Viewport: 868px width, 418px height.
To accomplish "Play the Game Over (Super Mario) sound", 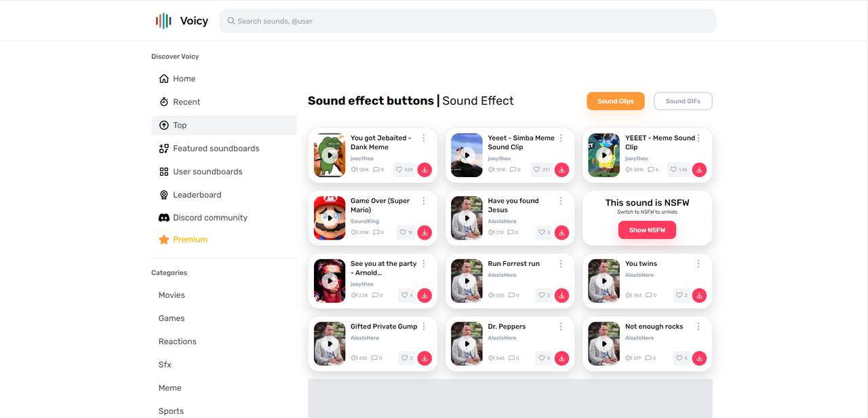I will (330, 218).
